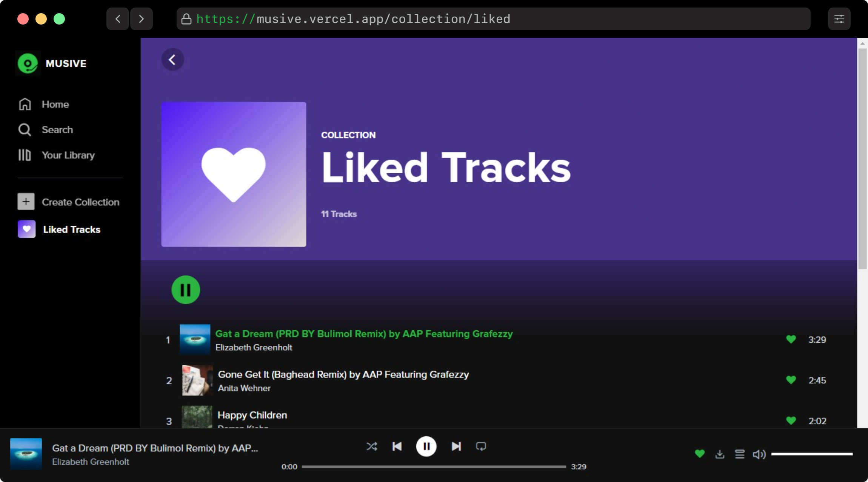Download the current track

pos(720,454)
